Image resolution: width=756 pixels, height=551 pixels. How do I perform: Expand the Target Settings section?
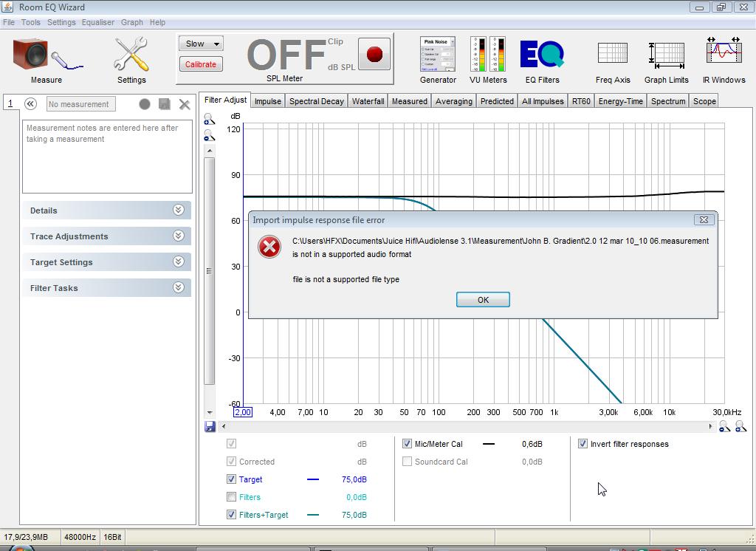[x=106, y=262]
